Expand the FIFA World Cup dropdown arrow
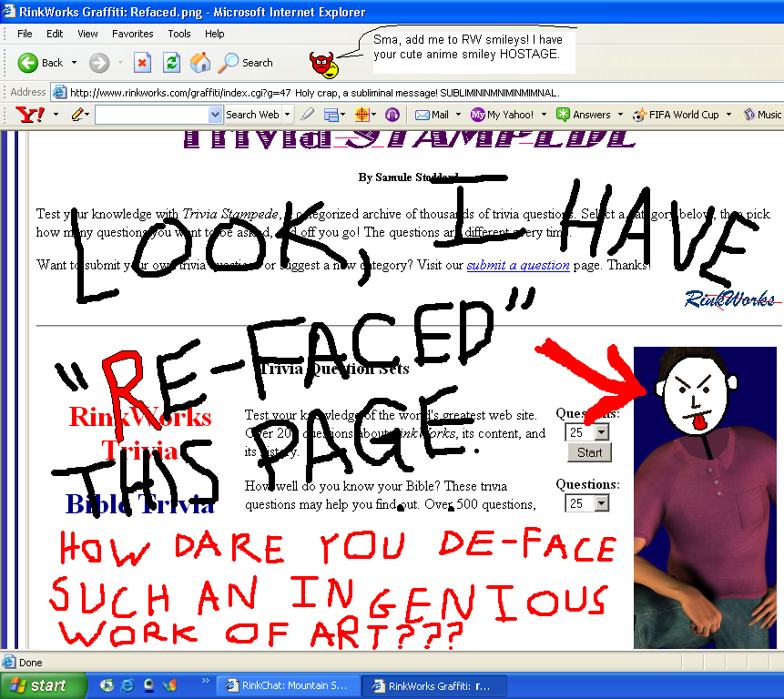Image resolution: width=784 pixels, height=699 pixels. [728, 115]
